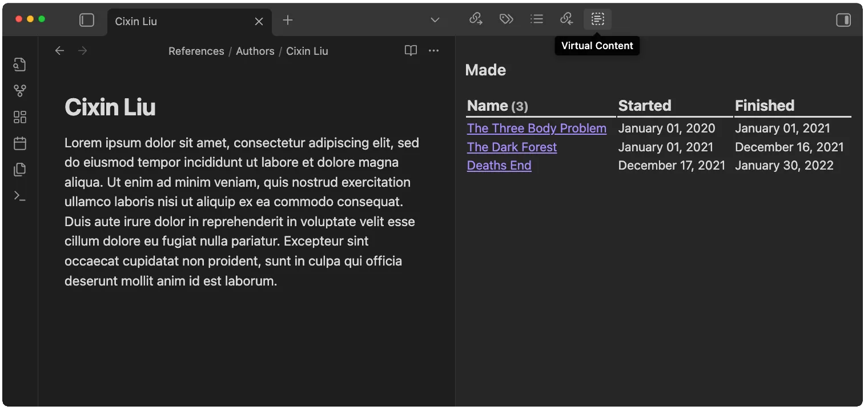Click the December 16, 2021 finished date
This screenshot has width=868, height=410.
click(x=789, y=147)
